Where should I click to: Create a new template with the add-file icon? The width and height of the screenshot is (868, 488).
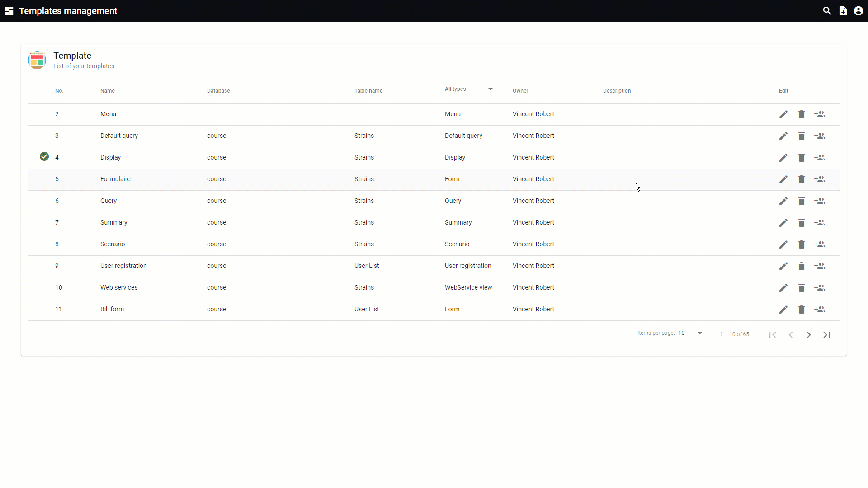[843, 11]
